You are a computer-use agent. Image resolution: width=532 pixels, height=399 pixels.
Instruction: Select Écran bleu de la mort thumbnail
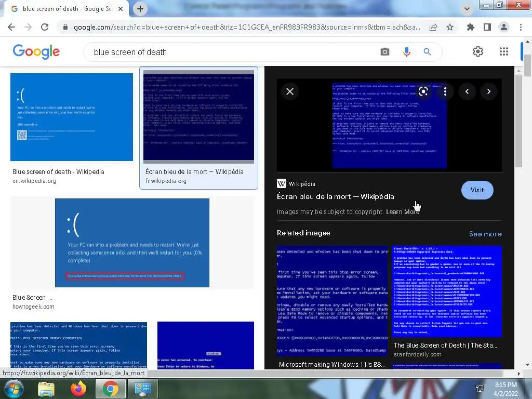tap(198, 117)
